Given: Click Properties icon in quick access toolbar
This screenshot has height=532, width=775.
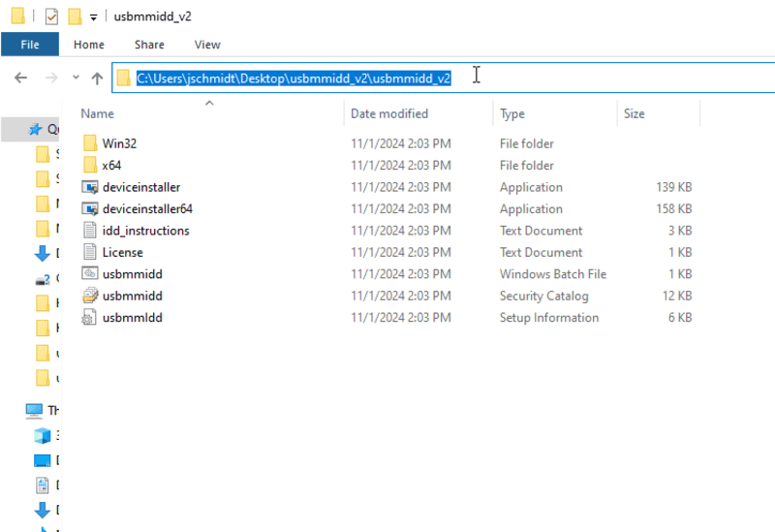Looking at the screenshot, I should tap(51, 16).
